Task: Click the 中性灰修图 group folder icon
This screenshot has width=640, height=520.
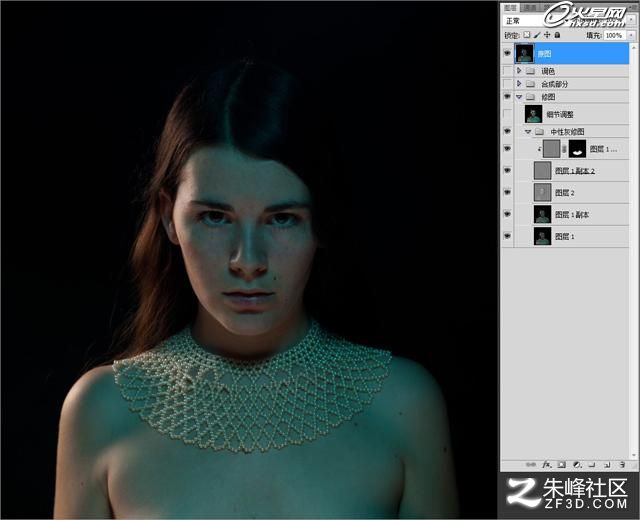Action: click(540, 131)
